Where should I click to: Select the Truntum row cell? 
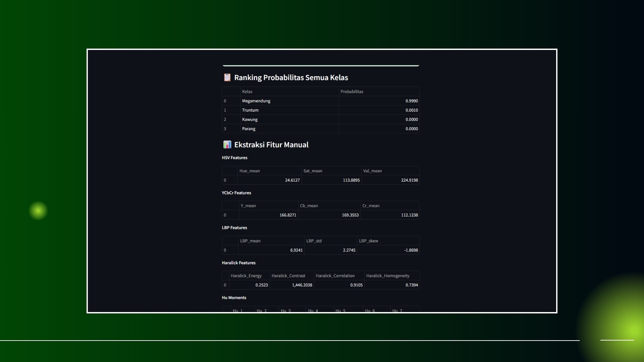coord(250,110)
